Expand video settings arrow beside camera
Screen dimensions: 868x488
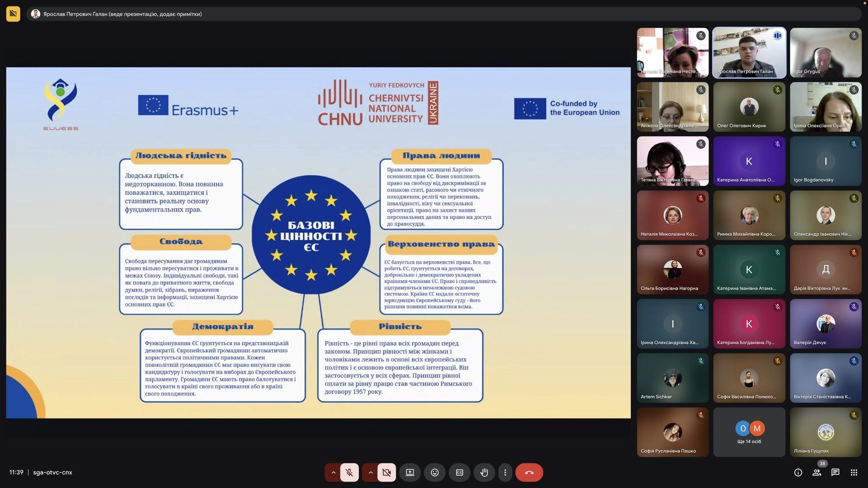pos(370,472)
